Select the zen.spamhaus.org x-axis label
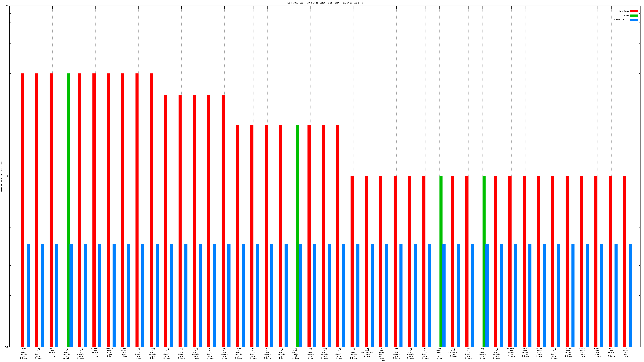The height and width of the screenshot is (362, 644). [x=454, y=352]
